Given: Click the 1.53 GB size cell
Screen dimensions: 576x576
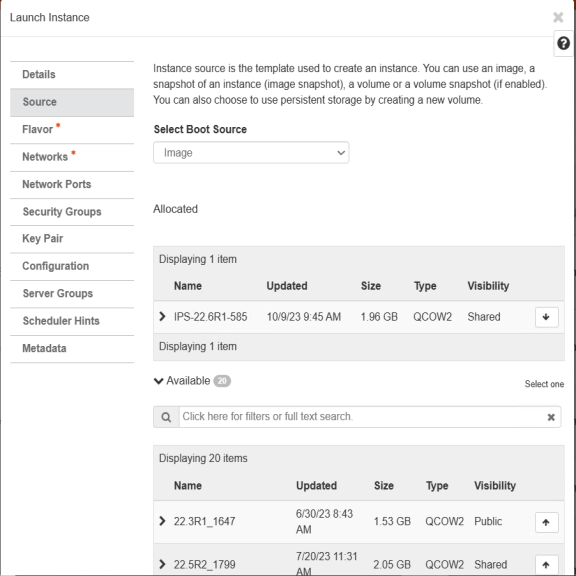Looking at the screenshot, I should click(x=392, y=521).
